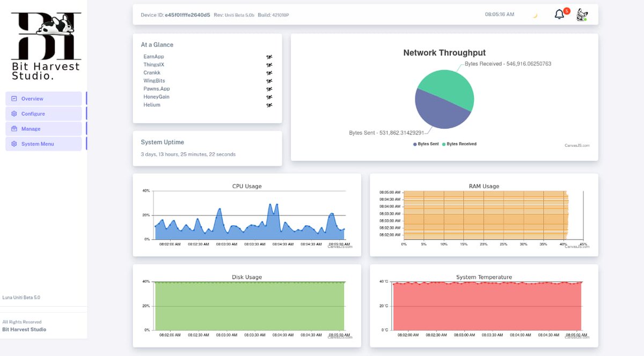Click the red System Temperature chart

point(487,306)
